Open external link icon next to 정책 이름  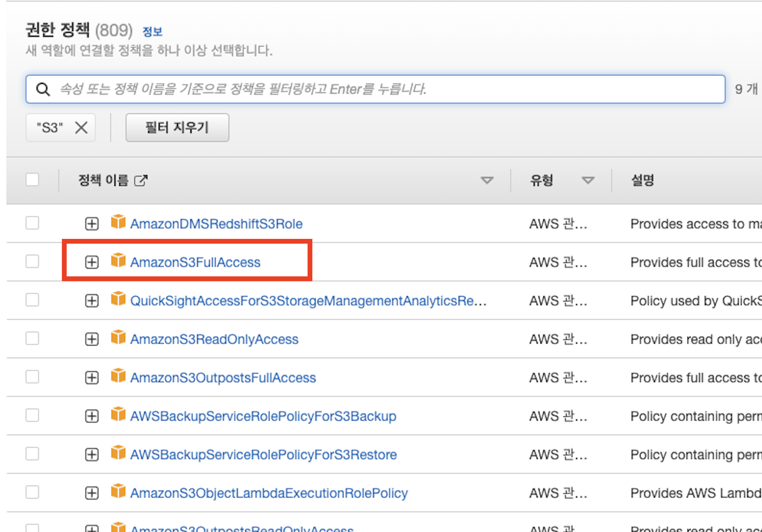point(141,180)
